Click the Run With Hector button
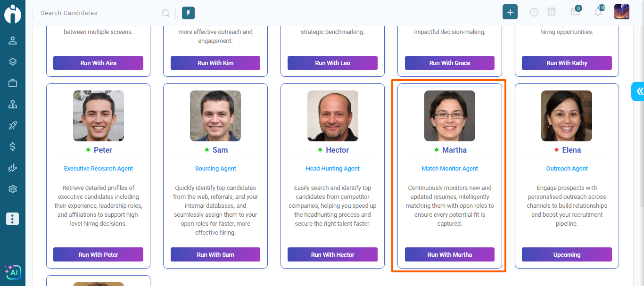Image resolution: width=644 pixels, height=286 pixels. coord(332,254)
